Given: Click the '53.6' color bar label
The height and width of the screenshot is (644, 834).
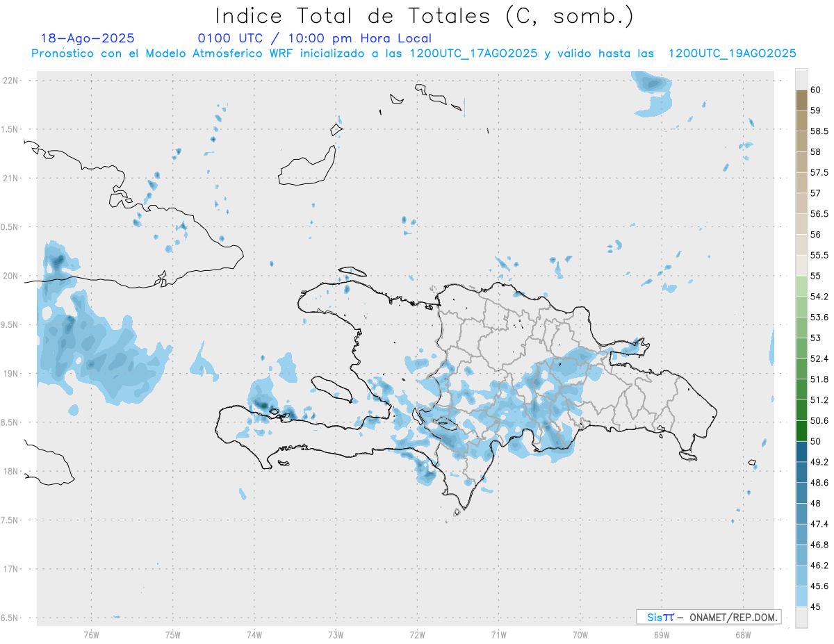Looking at the screenshot, I should click(819, 317).
